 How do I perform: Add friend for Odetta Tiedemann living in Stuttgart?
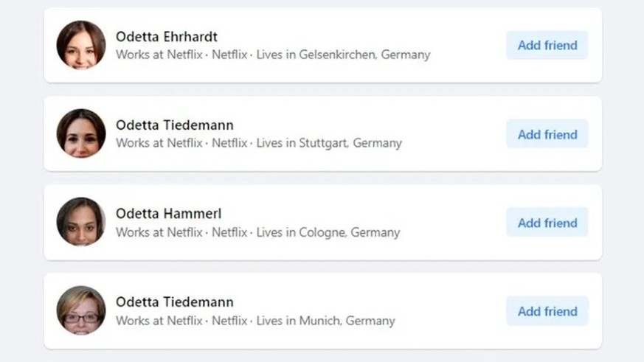tap(547, 134)
